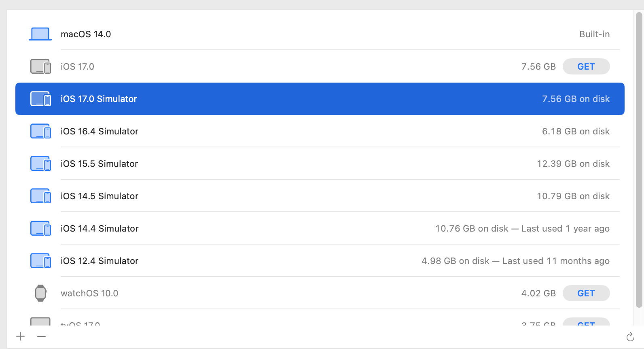The height and width of the screenshot is (349, 644).
Task: Click the 4.02 GB watchOS size
Action: [x=538, y=293]
